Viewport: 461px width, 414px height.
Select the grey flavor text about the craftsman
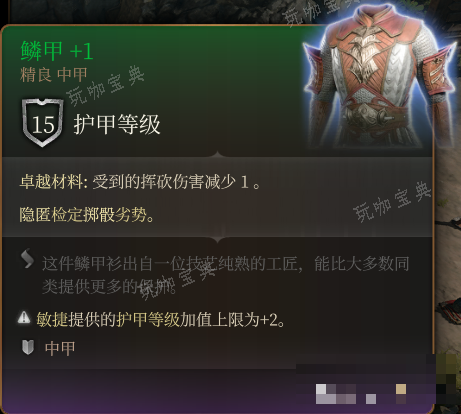click(x=226, y=275)
